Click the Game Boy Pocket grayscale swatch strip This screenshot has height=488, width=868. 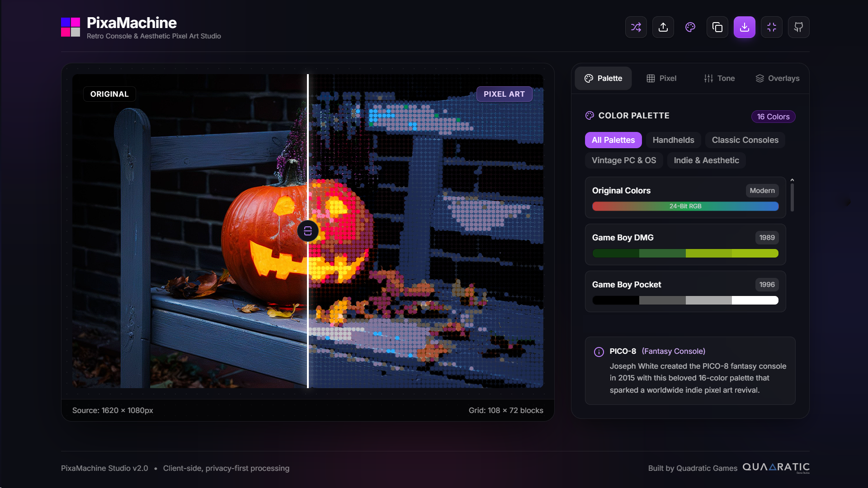pos(685,300)
